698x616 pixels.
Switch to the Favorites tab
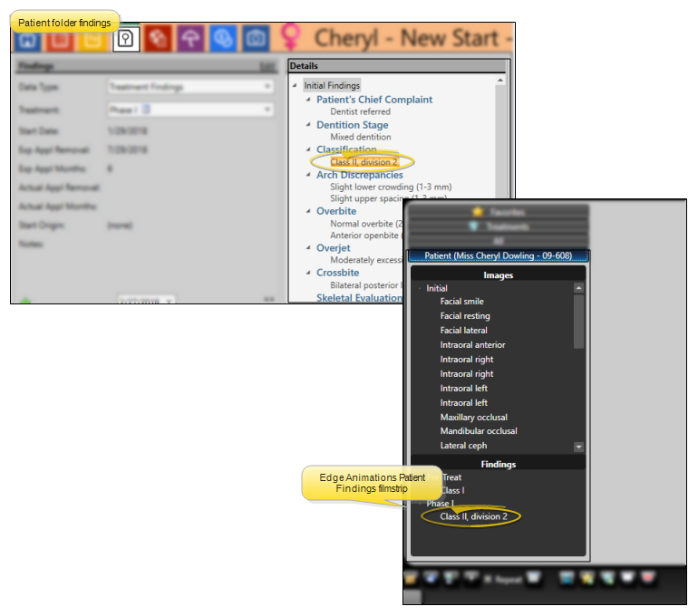pyautogui.click(x=498, y=212)
